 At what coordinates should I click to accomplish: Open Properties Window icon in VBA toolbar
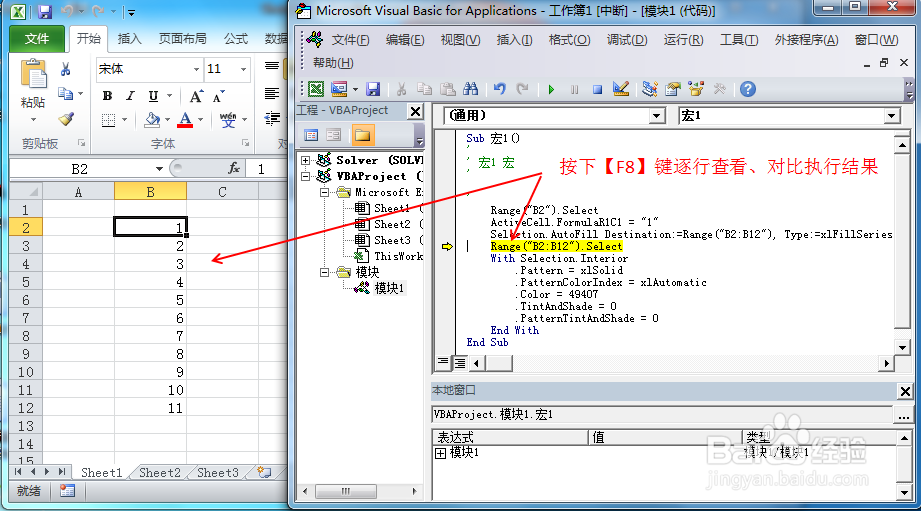673,89
